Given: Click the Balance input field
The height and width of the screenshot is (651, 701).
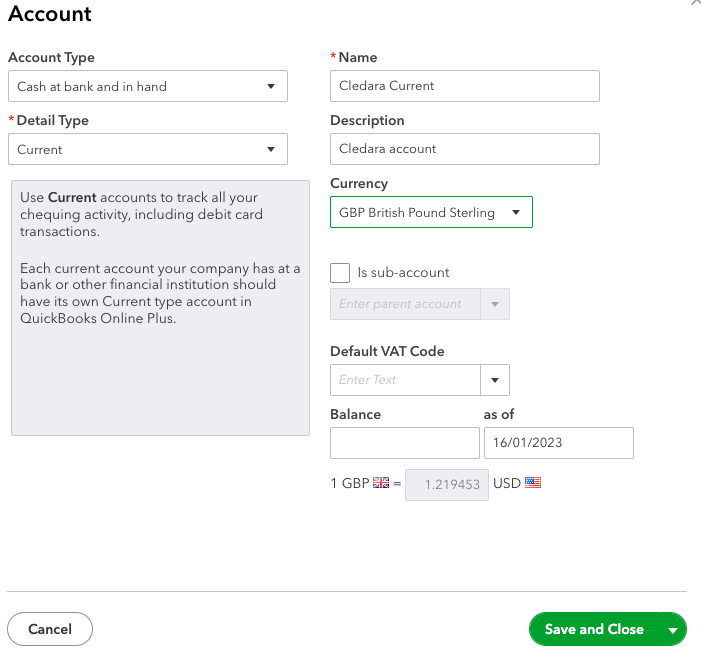Looking at the screenshot, I should (x=405, y=443).
